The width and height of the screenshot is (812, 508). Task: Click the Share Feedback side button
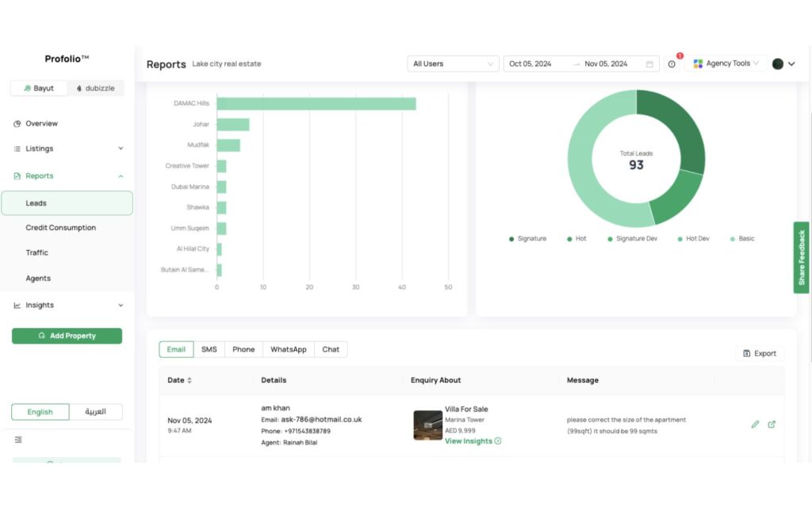[x=801, y=258]
